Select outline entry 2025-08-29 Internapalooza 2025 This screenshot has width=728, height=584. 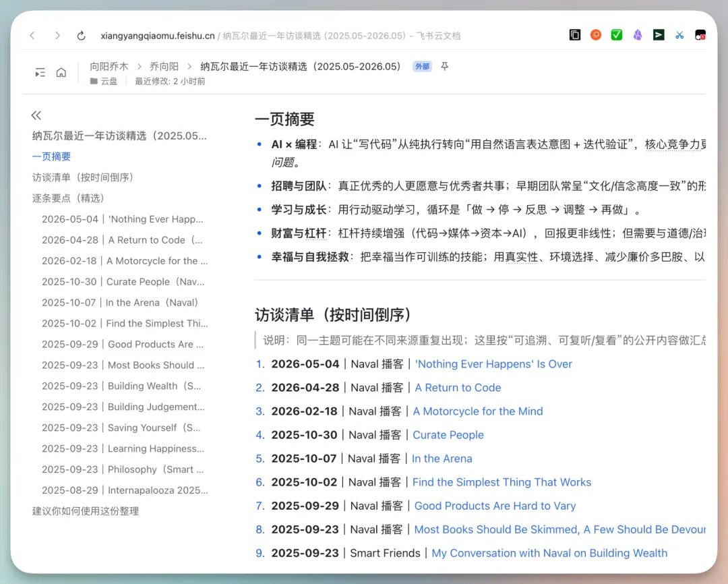(x=125, y=491)
